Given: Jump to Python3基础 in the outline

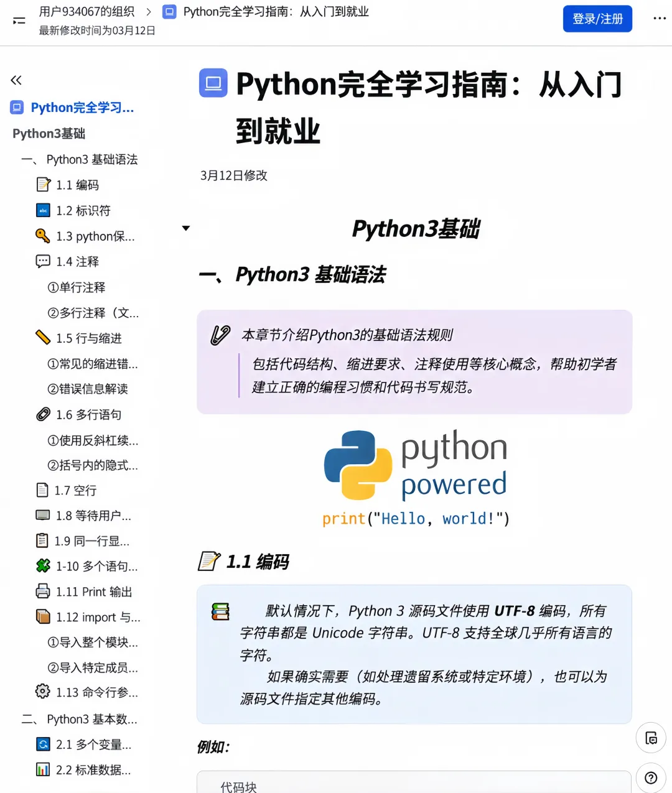Looking at the screenshot, I should click(49, 134).
